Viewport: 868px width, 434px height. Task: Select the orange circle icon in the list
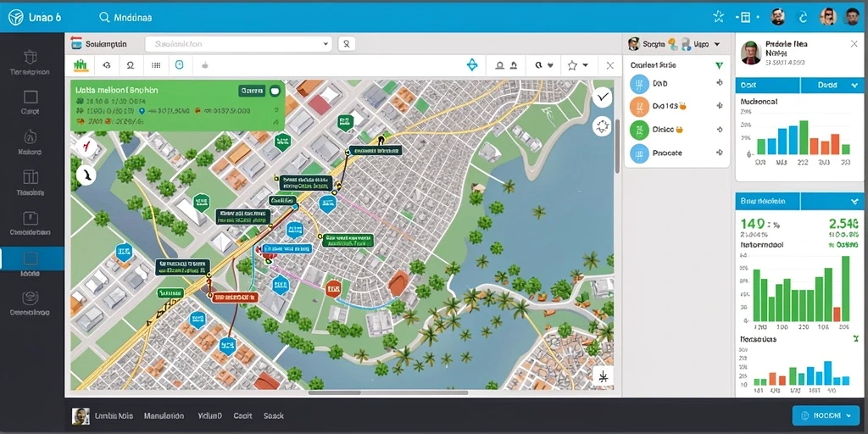639,106
